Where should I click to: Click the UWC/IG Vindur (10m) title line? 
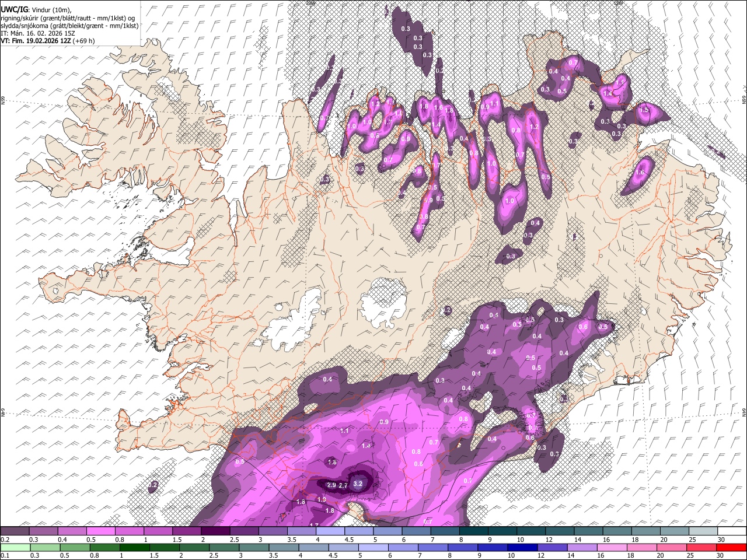coord(36,10)
